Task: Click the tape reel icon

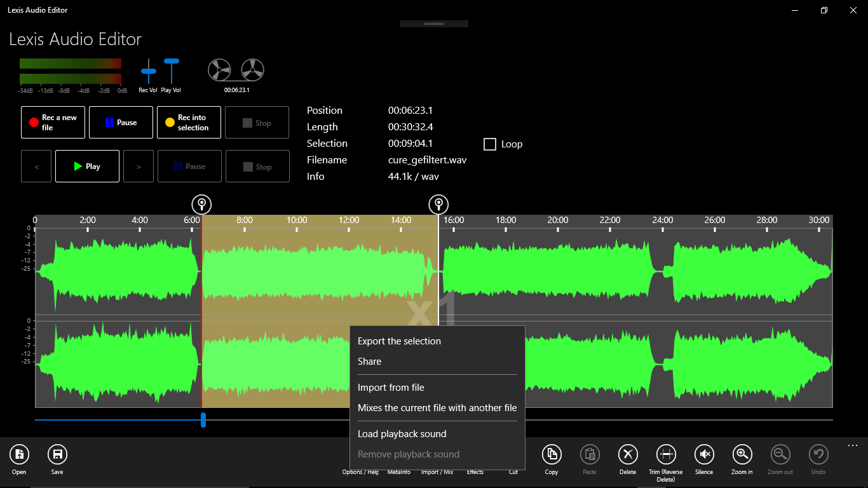Action: point(236,71)
